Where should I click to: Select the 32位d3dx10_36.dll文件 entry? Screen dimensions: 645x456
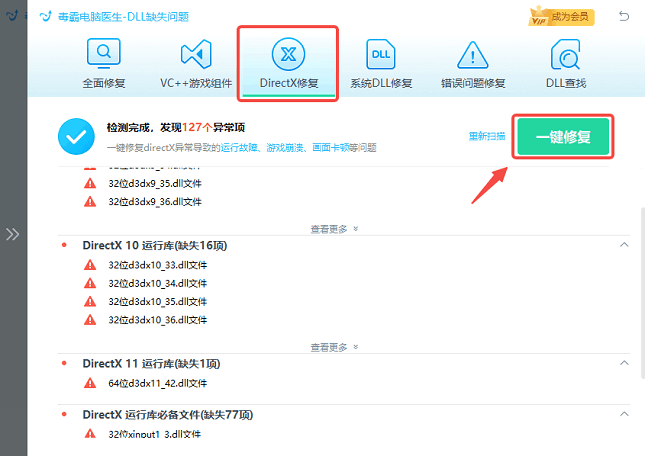158,320
